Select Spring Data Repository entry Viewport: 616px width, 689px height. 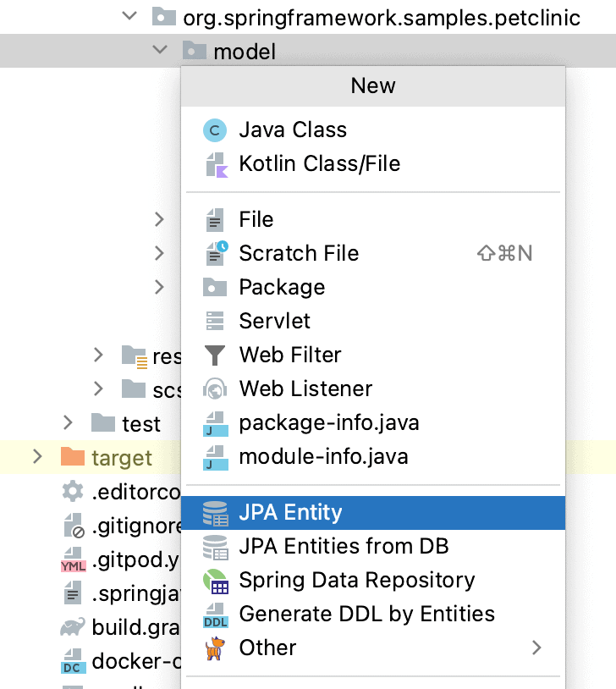pos(373,581)
